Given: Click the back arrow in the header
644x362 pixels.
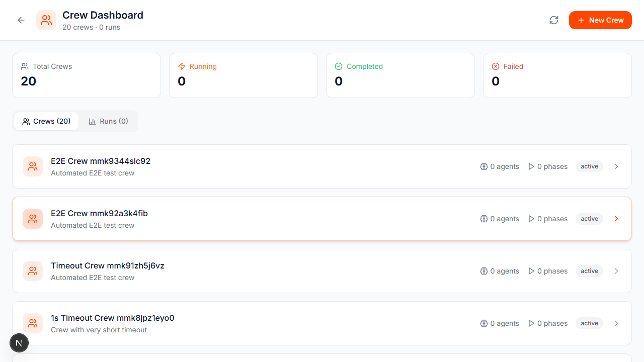Looking at the screenshot, I should click(21, 20).
